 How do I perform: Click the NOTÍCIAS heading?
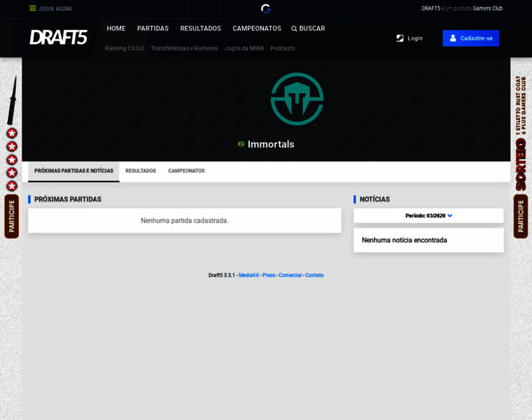374,199
